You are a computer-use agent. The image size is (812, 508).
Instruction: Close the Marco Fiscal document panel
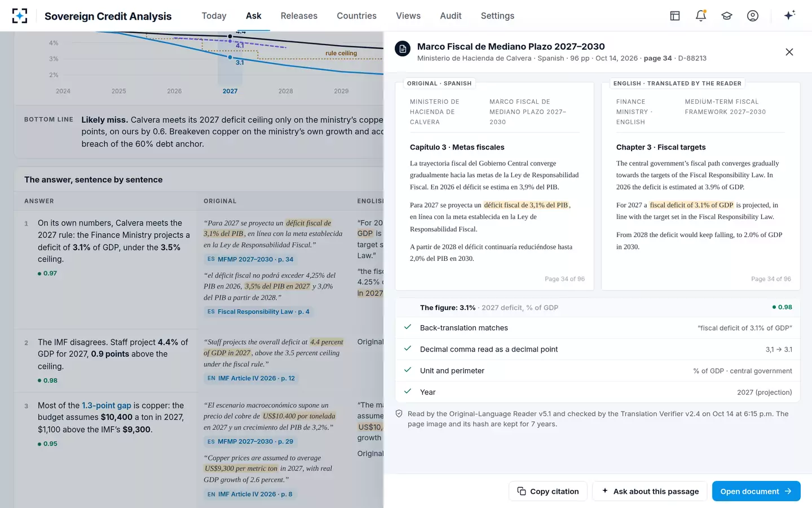pos(789,52)
